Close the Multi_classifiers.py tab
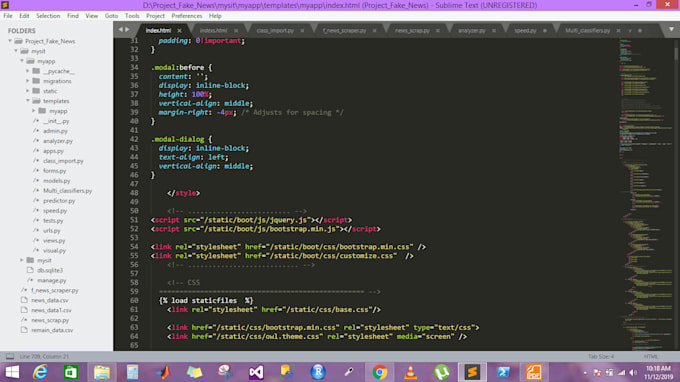This screenshot has width=680, height=382. tap(618, 30)
